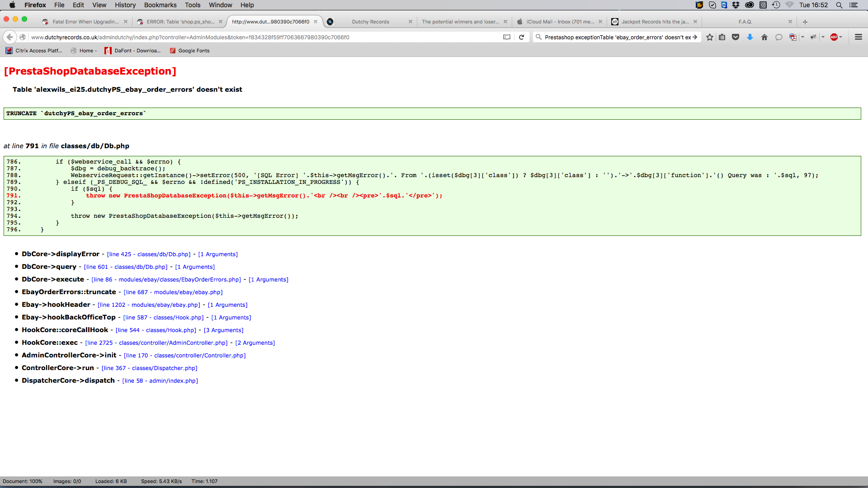Click the red line 791 code text
The image size is (868, 488).
click(x=264, y=196)
